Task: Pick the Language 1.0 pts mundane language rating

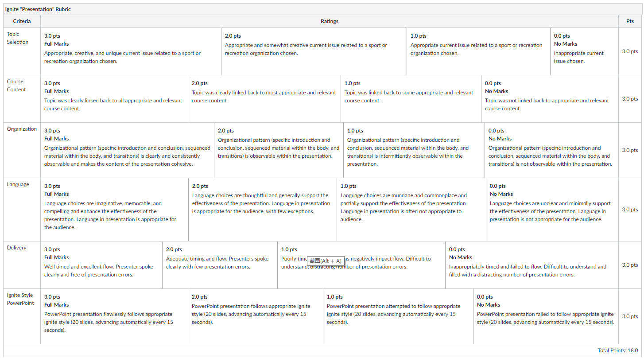Action: (411, 210)
